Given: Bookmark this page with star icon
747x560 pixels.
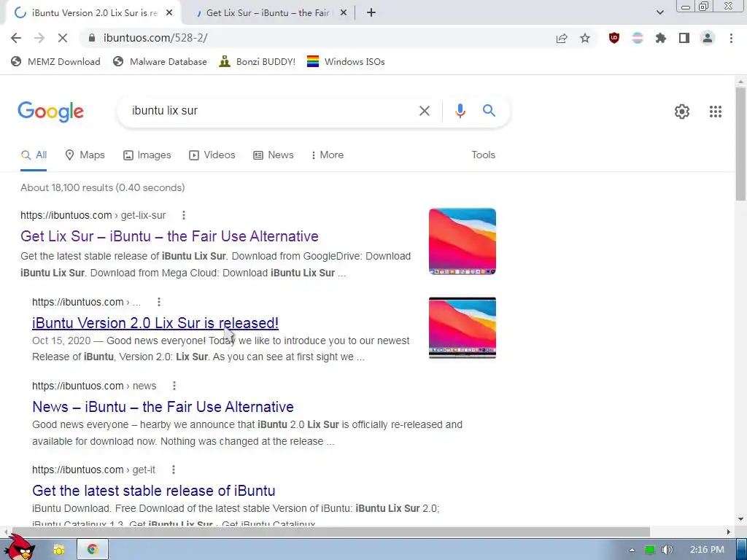Looking at the screenshot, I should [585, 38].
